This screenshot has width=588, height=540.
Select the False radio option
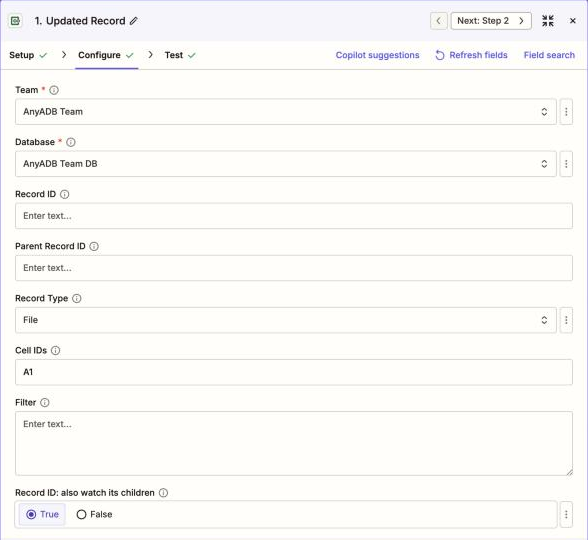(x=94, y=514)
